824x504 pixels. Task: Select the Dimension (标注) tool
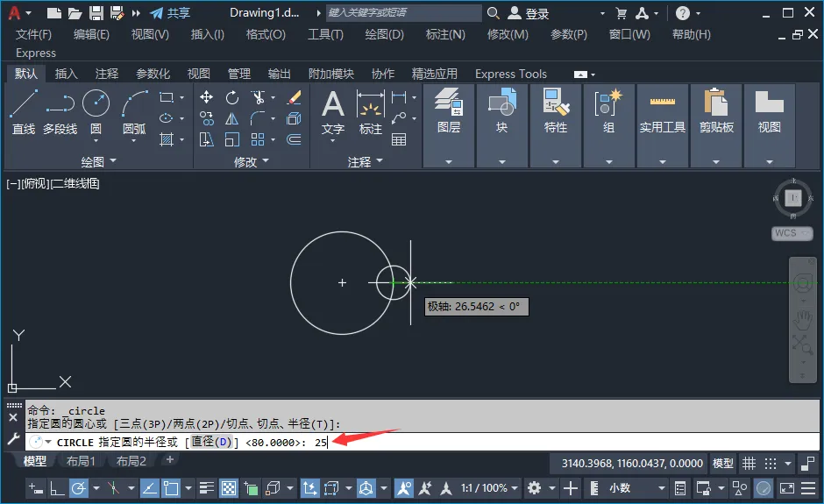click(371, 111)
